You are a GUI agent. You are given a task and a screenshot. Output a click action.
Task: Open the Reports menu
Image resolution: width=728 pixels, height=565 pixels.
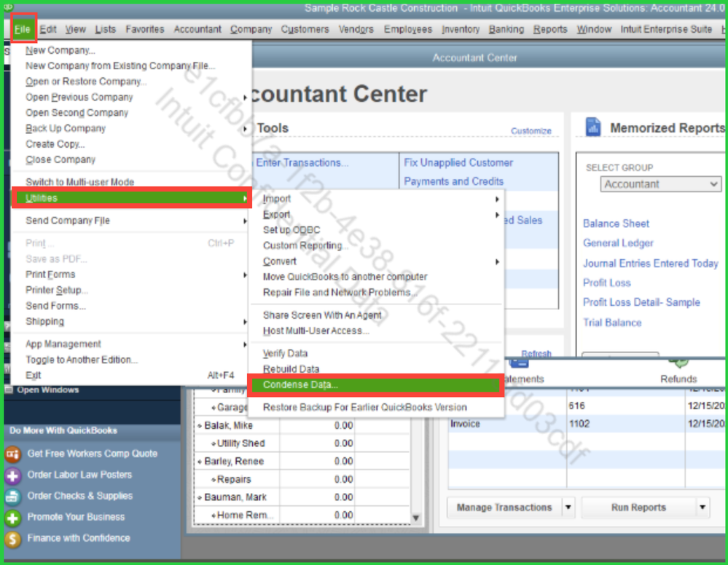[x=550, y=29]
